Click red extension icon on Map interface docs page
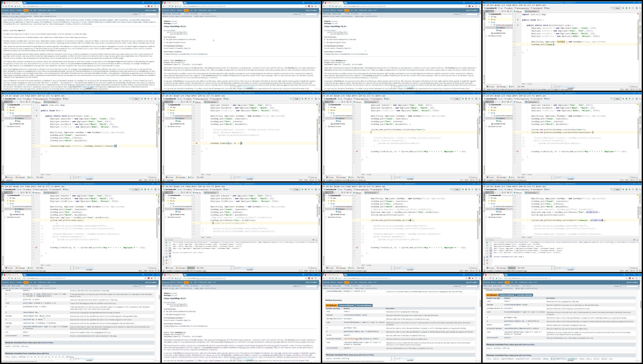 148,6
